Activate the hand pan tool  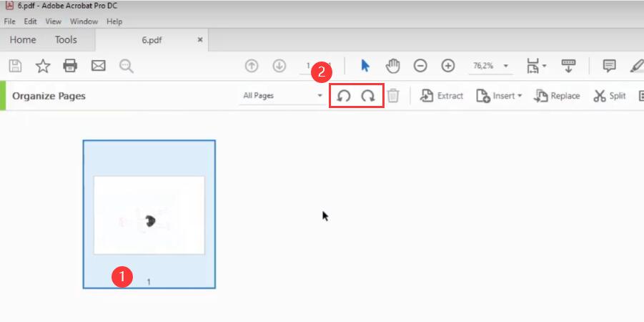pyautogui.click(x=392, y=66)
